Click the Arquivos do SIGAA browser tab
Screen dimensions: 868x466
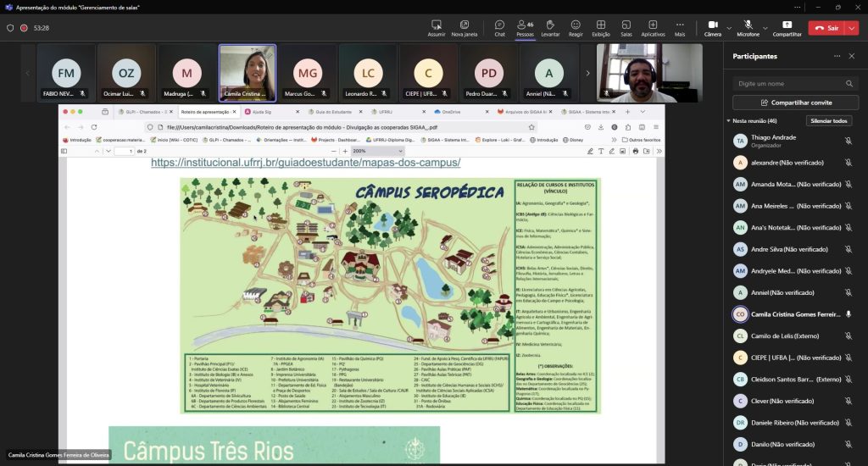(525, 112)
